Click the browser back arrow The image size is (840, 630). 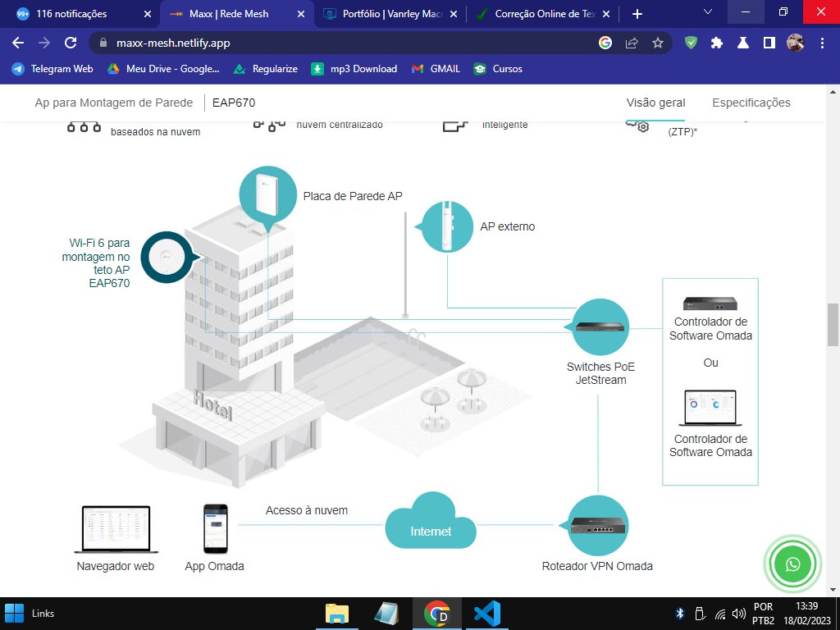[x=18, y=43]
